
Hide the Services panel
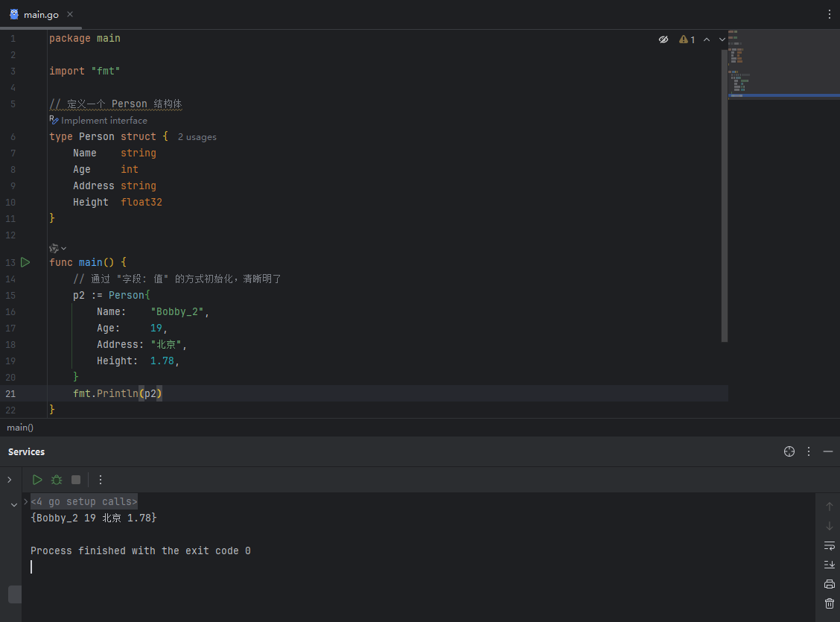(x=827, y=451)
